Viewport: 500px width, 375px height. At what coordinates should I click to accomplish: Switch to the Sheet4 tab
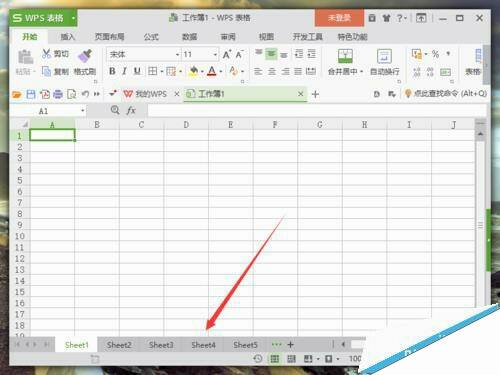[203, 345]
